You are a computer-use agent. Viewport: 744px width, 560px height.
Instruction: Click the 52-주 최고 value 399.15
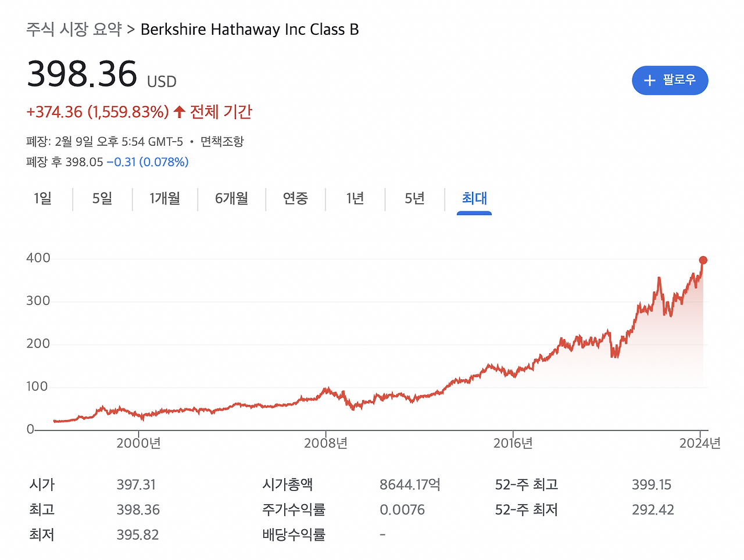[652, 484]
